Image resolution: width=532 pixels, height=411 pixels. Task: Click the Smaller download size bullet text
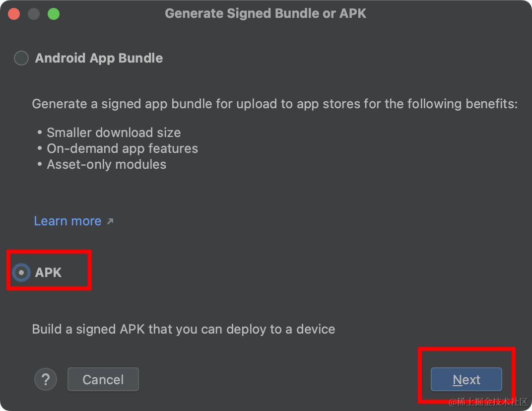point(114,133)
